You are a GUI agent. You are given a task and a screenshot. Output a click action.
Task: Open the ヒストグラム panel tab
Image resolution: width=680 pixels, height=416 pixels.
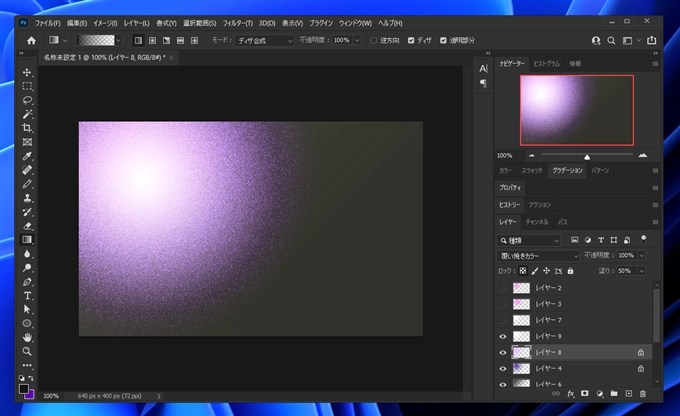[547, 62]
